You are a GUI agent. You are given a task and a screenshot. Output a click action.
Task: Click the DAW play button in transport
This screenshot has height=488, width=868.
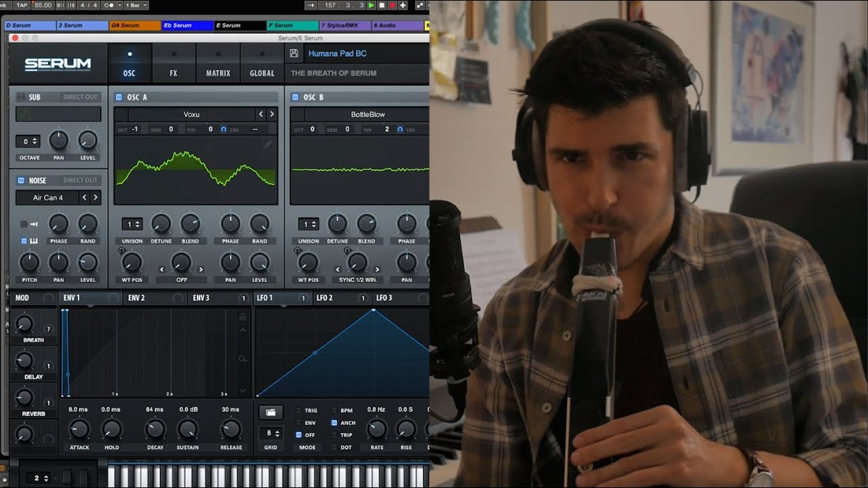pos(371,5)
